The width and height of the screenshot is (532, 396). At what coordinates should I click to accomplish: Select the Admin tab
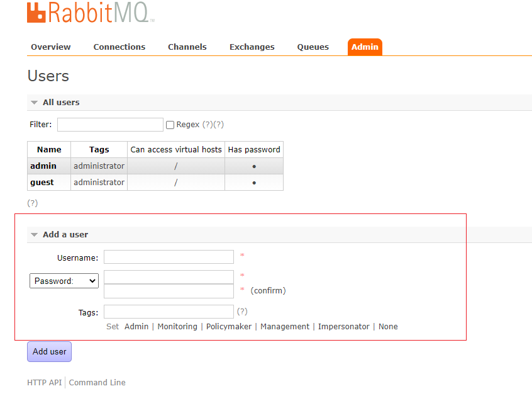pyautogui.click(x=365, y=47)
